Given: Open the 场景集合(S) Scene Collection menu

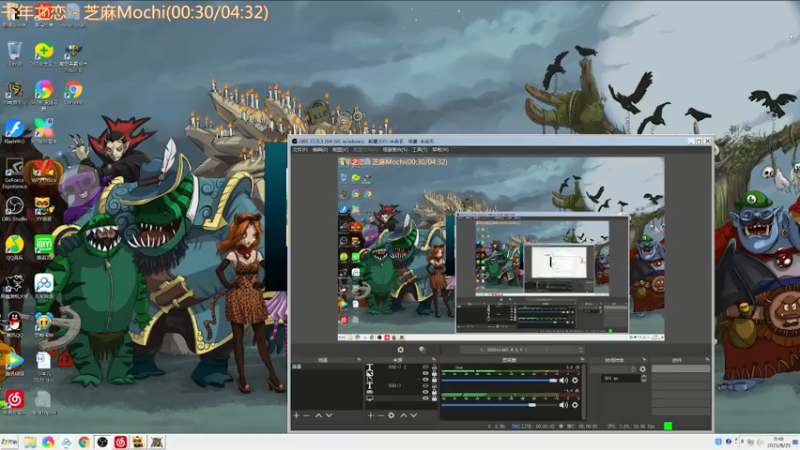Looking at the screenshot, I should coord(395,149).
